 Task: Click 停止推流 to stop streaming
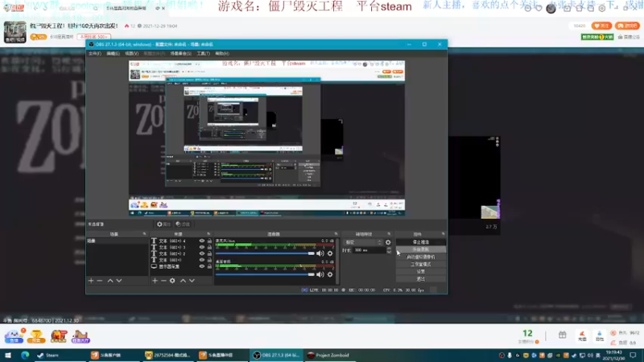[x=420, y=242]
